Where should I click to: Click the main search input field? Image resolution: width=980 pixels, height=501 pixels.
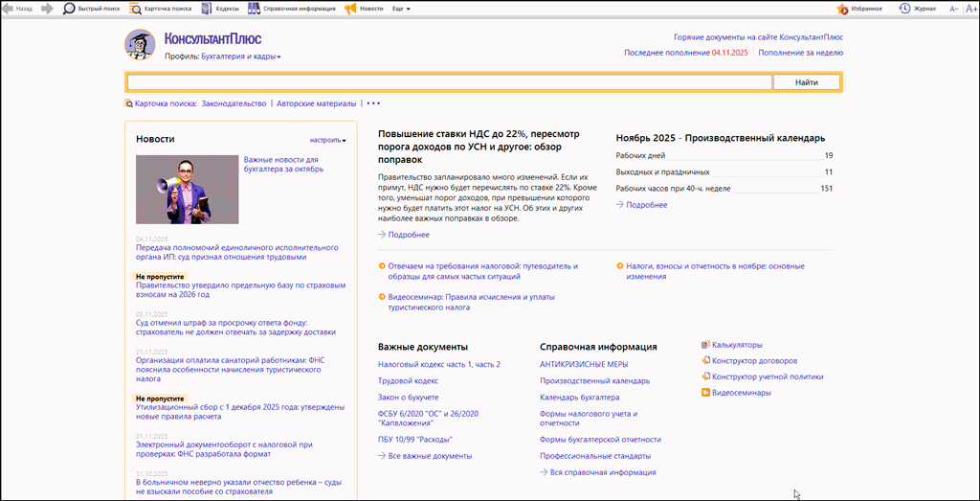coord(450,82)
